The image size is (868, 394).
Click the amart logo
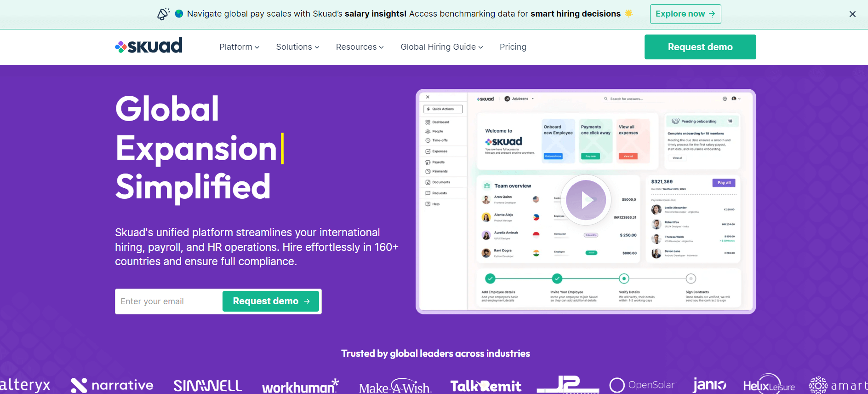coord(839,385)
